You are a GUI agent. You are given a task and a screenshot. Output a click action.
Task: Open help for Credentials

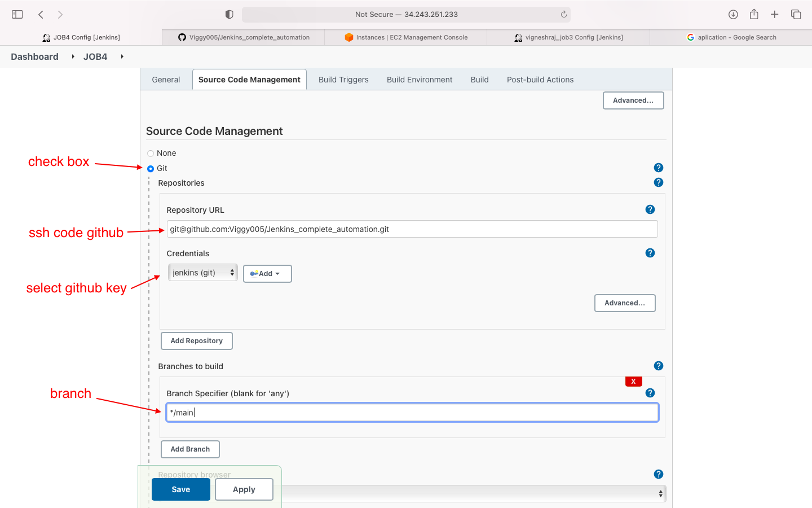650,253
